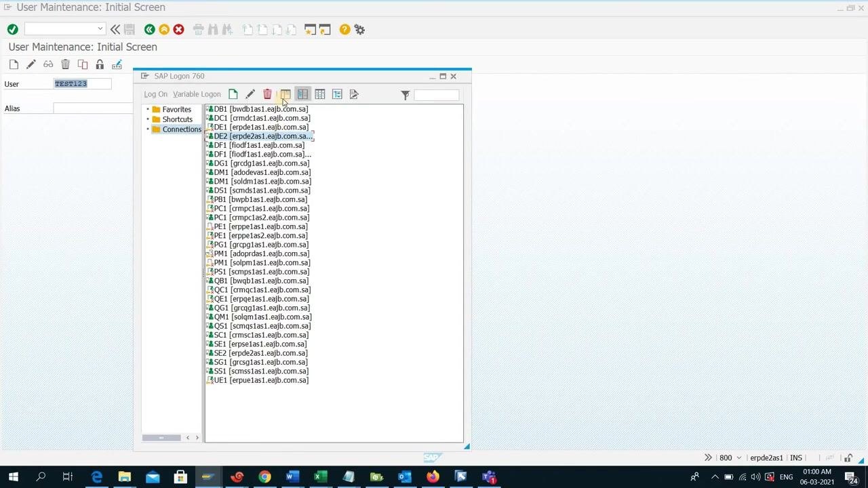Open the yellow Help question mark
This screenshot has width=868, height=488.
coord(345,29)
